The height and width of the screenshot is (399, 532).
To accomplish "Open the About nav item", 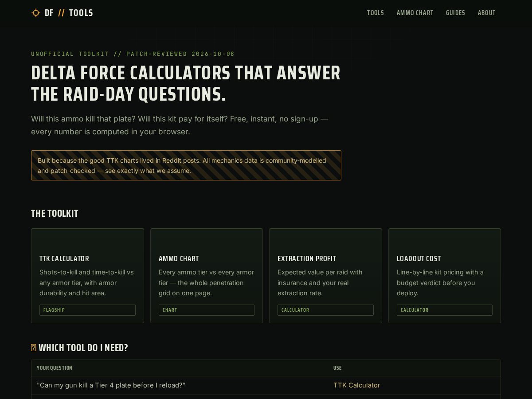I will pyautogui.click(x=486, y=13).
